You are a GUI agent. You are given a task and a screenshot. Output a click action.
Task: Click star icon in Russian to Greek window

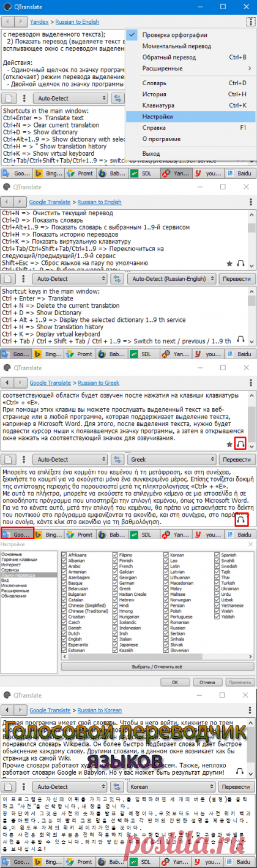[229, 444]
